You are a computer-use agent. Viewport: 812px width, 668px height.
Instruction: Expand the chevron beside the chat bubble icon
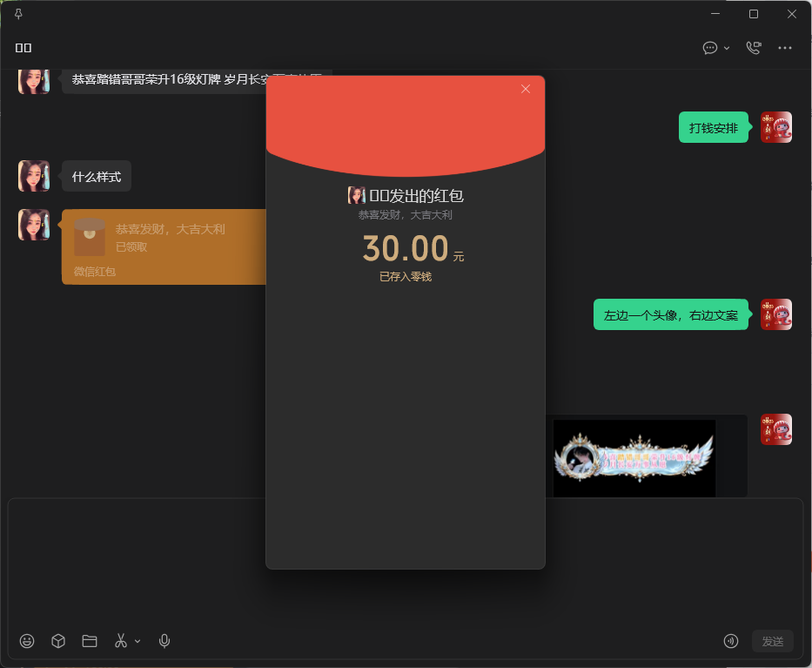click(x=727, y=48)
